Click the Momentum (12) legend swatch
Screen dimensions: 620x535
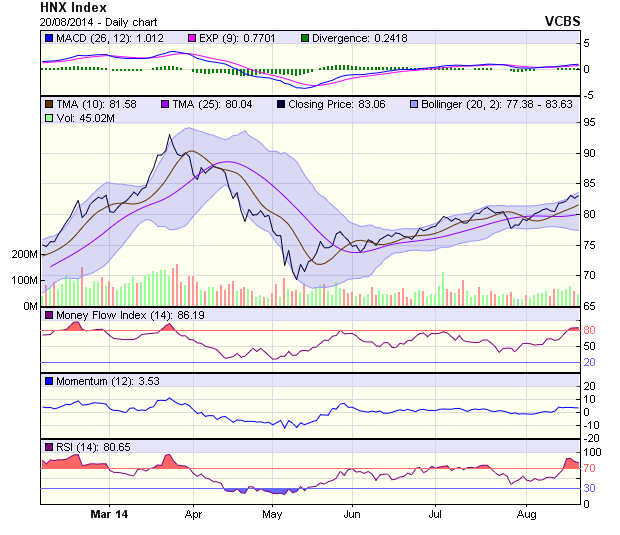coord(48,381)
